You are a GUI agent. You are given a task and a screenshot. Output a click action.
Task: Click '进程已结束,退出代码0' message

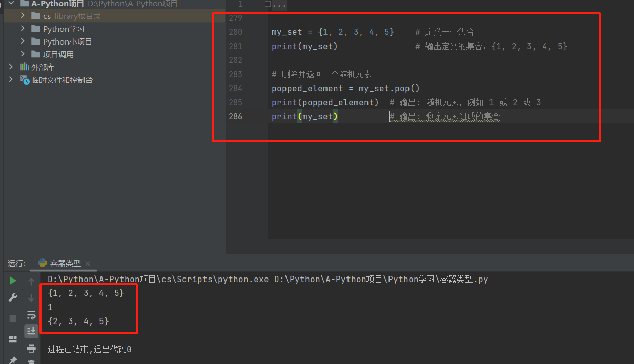(x=90, y=349)
